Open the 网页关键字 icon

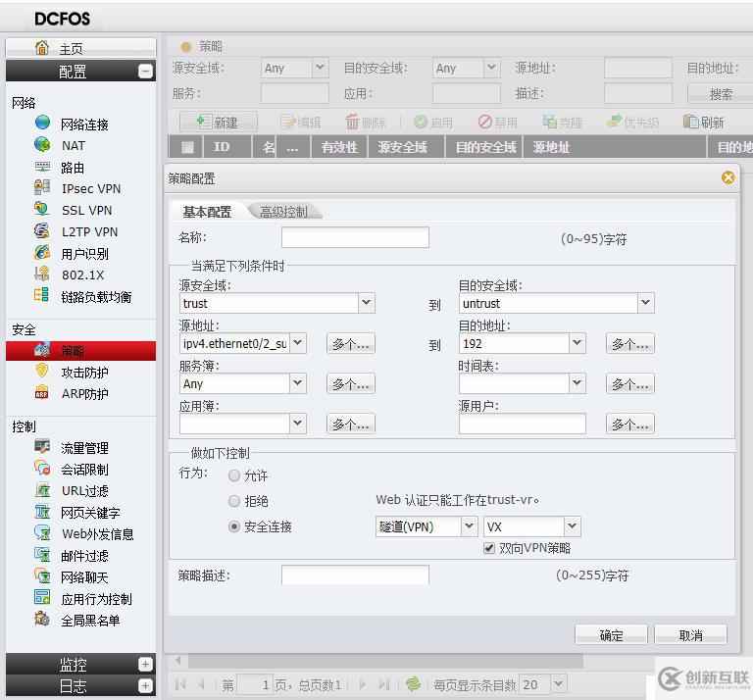point(42,512)
